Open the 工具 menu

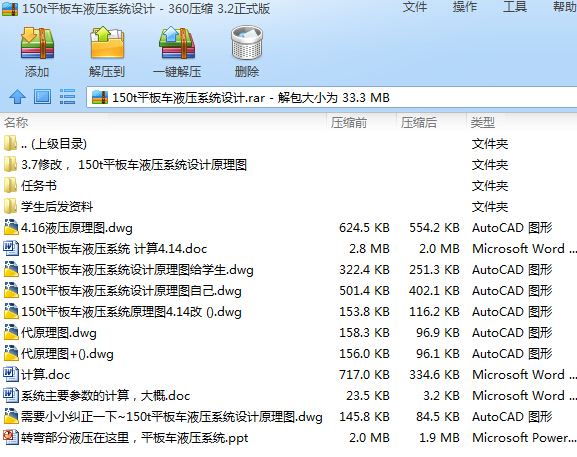(x=514, y=7)
